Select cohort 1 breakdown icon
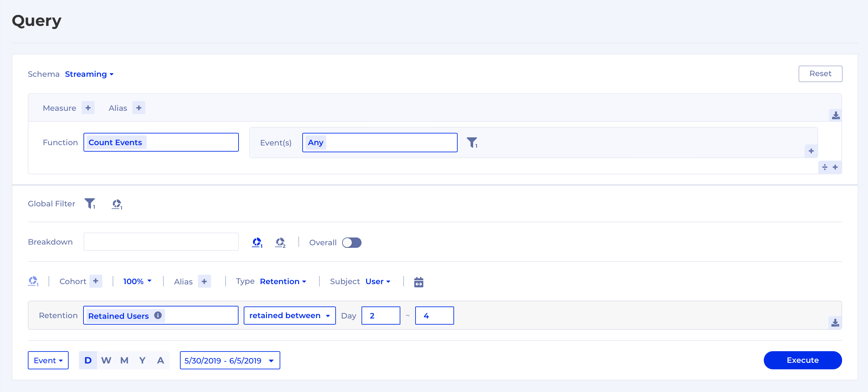Image resolution: width=868 pixels, height=392 pixels. click(257, 242)
